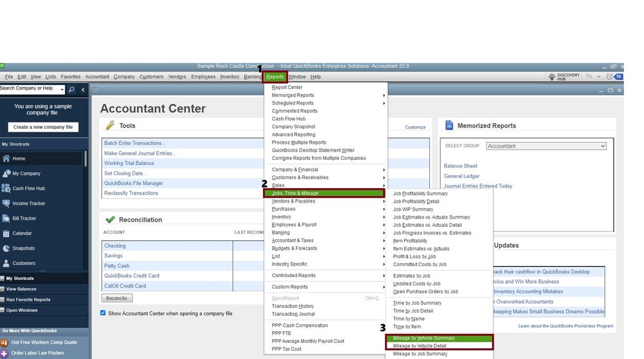This screenshot has width=644, height=359.
Task: Open Working Trial Balance link
Action: [129, 163]
